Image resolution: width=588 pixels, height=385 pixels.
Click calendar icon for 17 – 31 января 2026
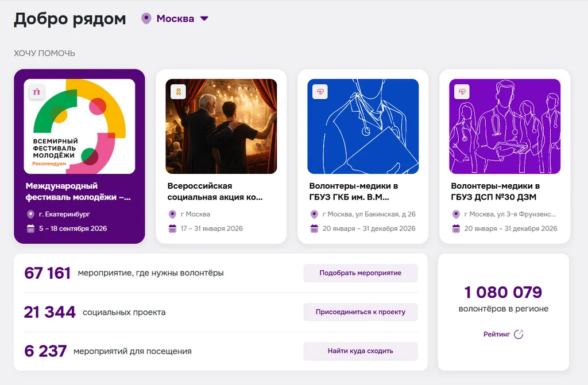172,228
